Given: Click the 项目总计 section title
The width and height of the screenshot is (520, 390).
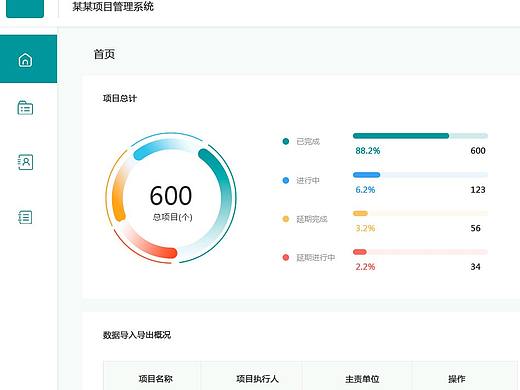Looking at the screenshot, I should point(120,98).
